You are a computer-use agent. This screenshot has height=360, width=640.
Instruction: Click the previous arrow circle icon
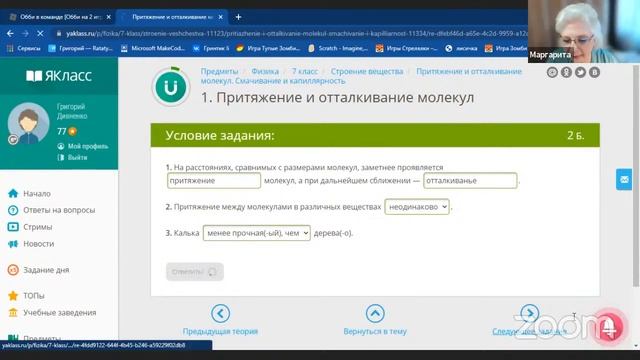pyautogui.click(x=220, y=313)
